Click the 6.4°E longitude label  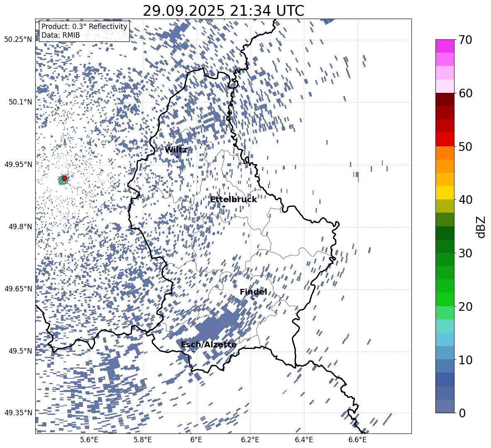point(304,440)
